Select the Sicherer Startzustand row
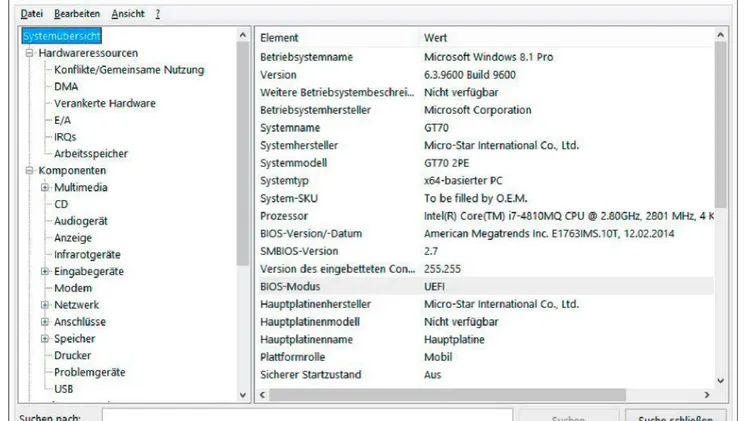 pos(485,375)
